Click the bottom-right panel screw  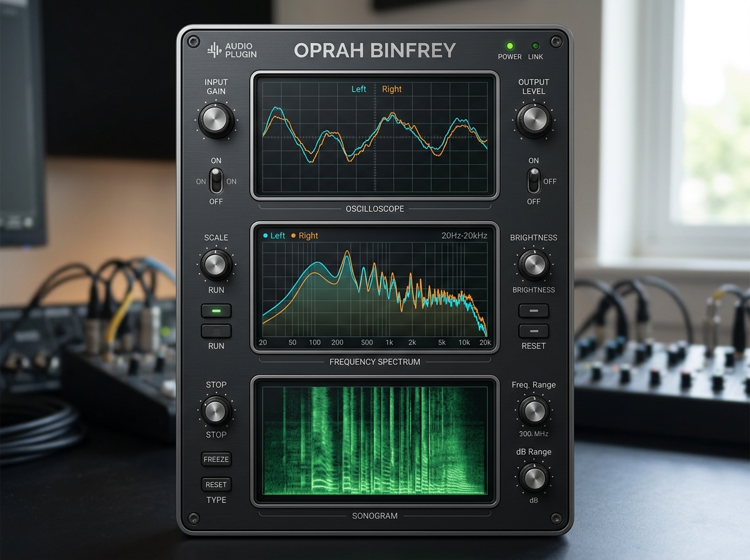(556, 517)
